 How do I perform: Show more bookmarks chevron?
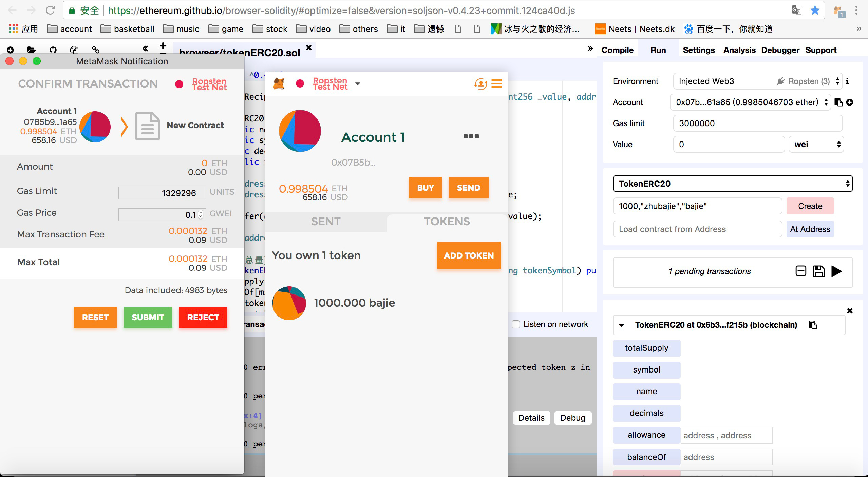(859, 29)
